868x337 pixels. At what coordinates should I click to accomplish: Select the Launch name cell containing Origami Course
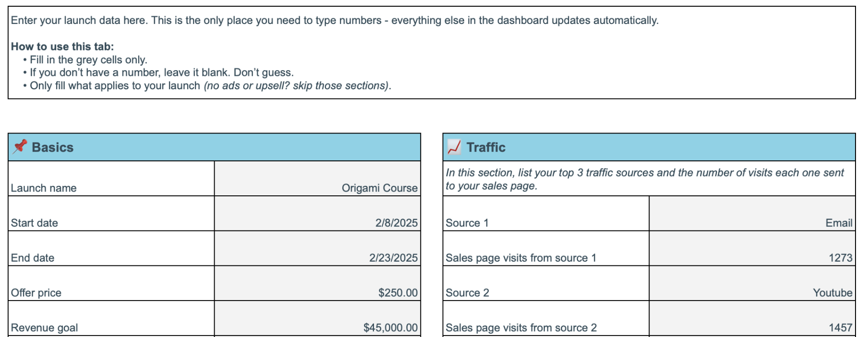point(317,179)
